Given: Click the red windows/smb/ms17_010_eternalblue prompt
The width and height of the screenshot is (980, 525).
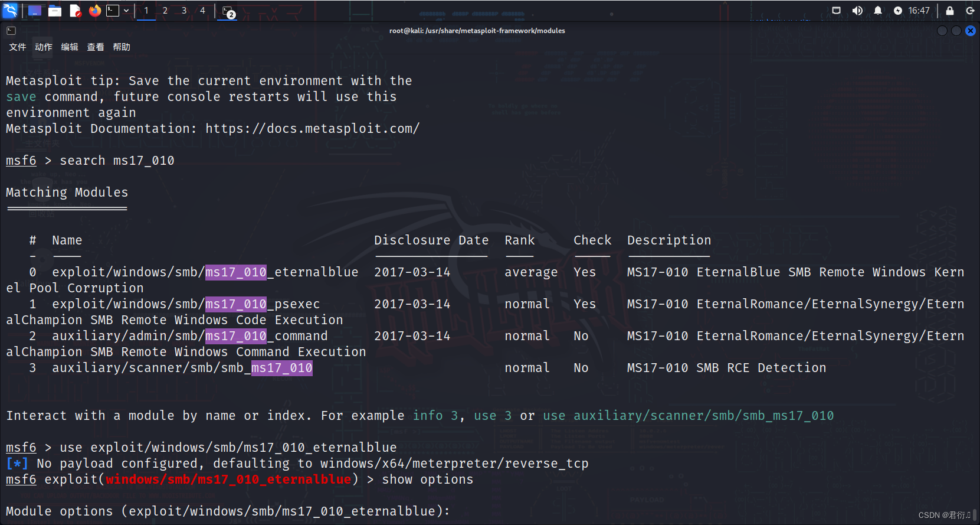Looking at the screenshot, I should (228, 480).
